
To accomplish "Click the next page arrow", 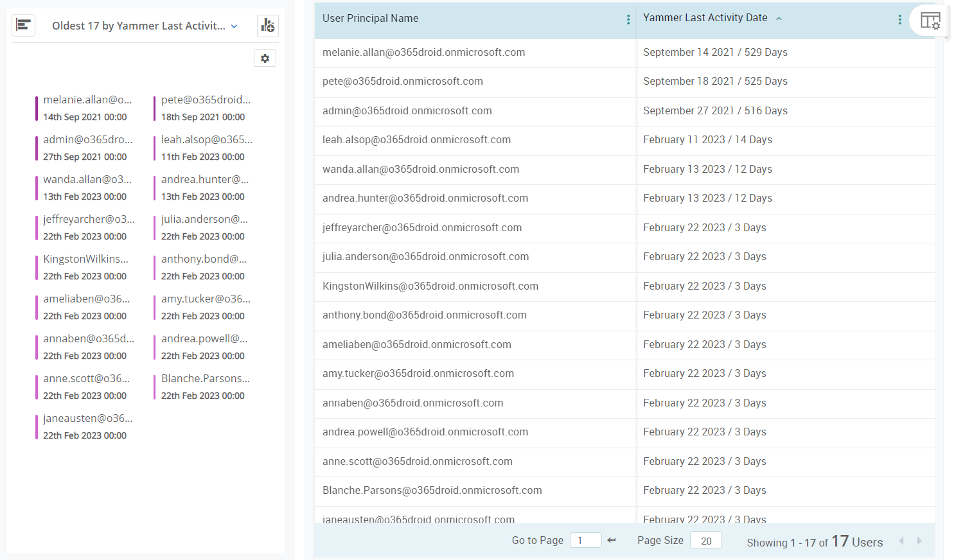I will 919,541.
